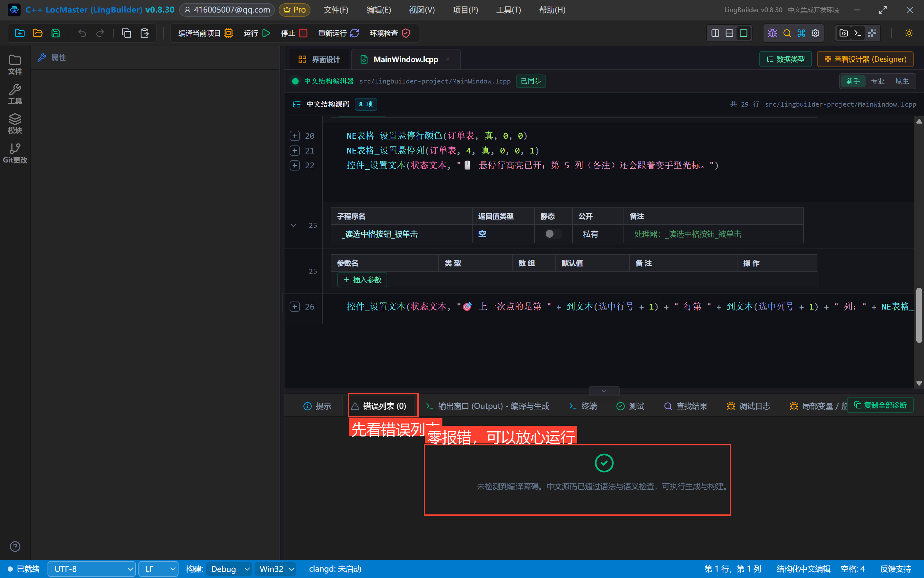This screenshot has width=924, height=578.
Task: Open the 模块 sidebar panel
Action: point(15,124)
